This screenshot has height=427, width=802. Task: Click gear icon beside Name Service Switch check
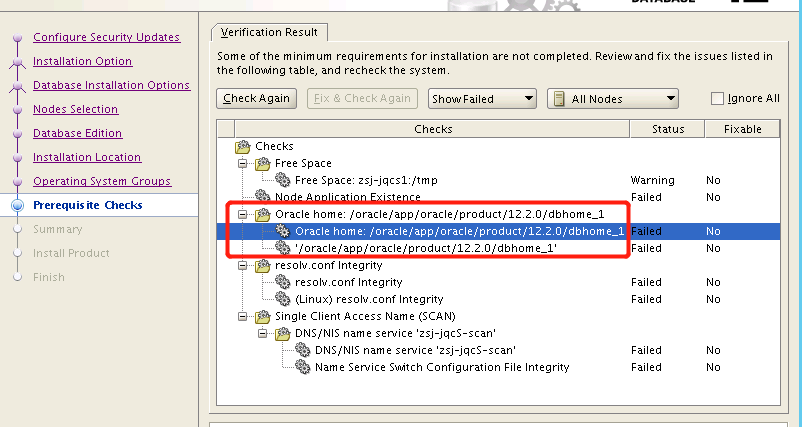click(x=302, y=367)
